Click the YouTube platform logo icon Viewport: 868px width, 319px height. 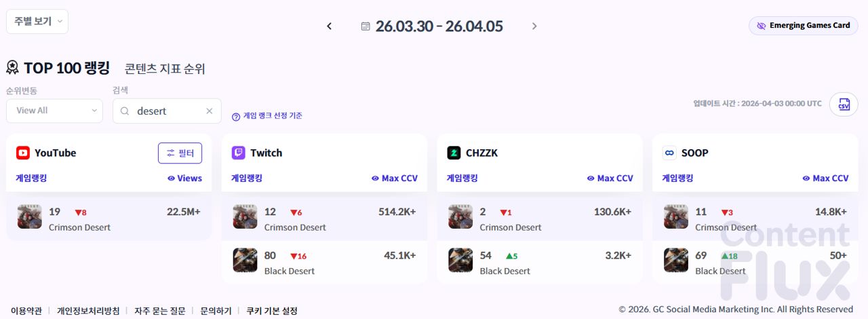pos(23,153)
